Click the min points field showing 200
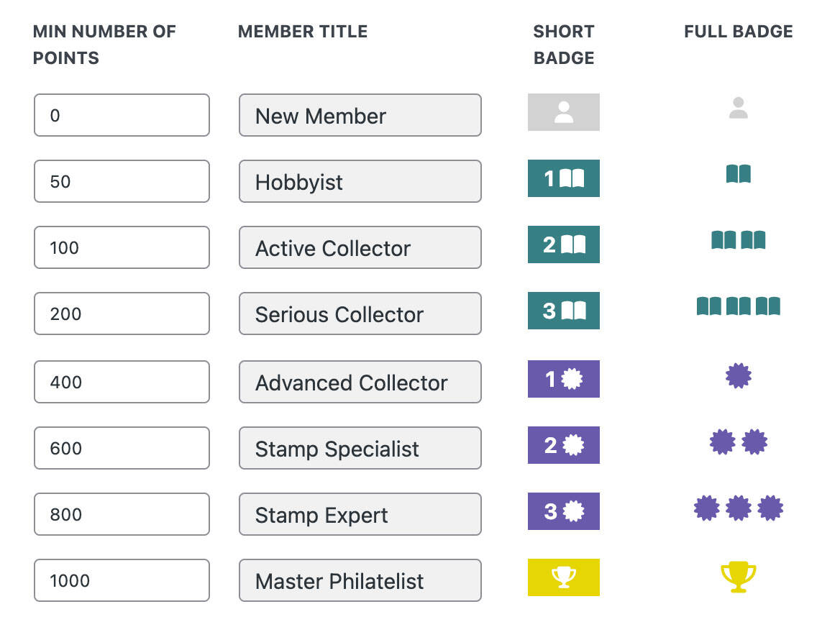This screenshot has height=622, width=840. pyautogui.click(x=122, y=314)
